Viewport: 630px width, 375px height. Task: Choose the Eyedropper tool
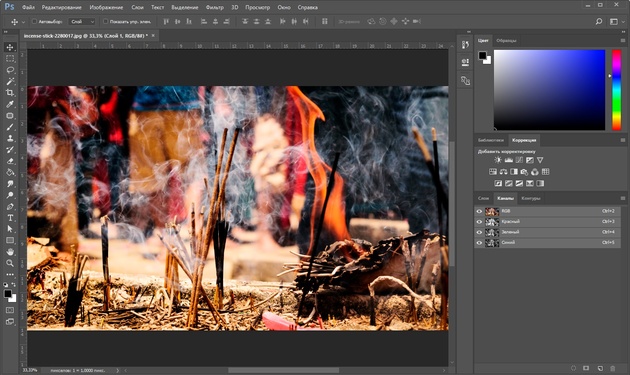(10, 104)
